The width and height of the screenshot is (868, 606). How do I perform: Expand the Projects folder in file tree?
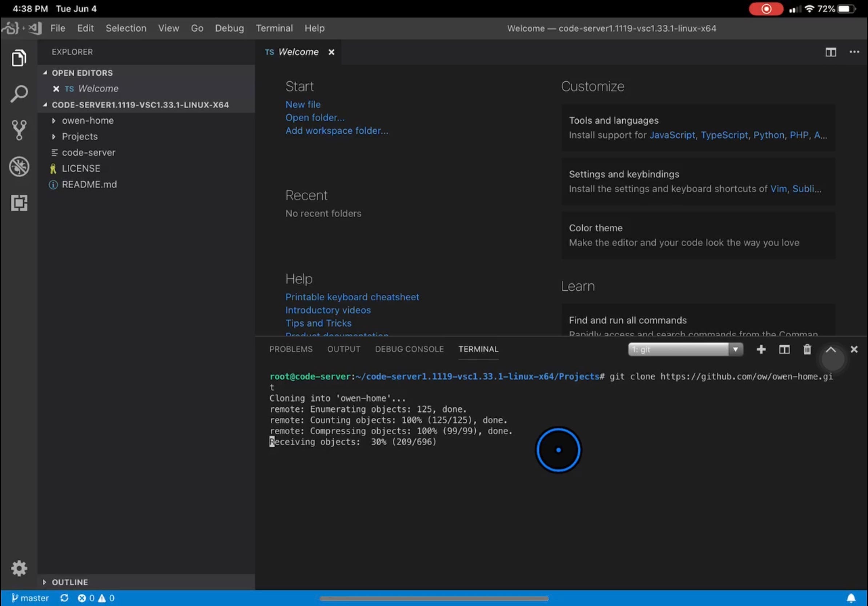(79, 136)
